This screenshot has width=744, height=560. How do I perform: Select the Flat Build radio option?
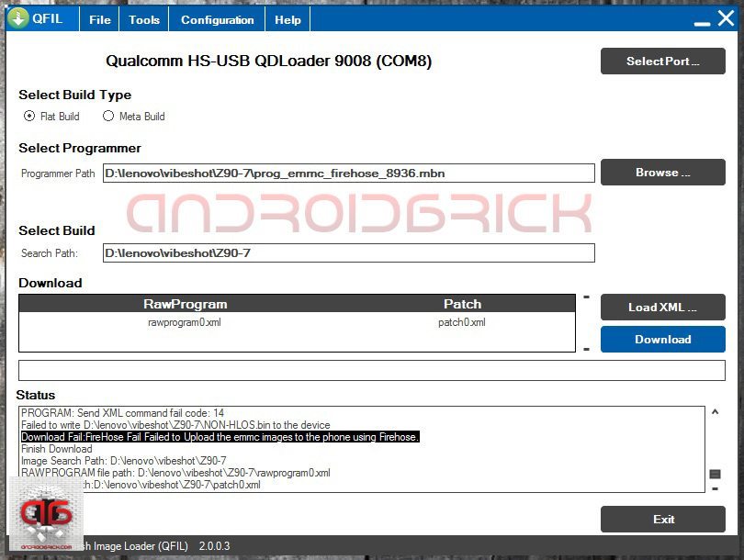click(30, 117)
